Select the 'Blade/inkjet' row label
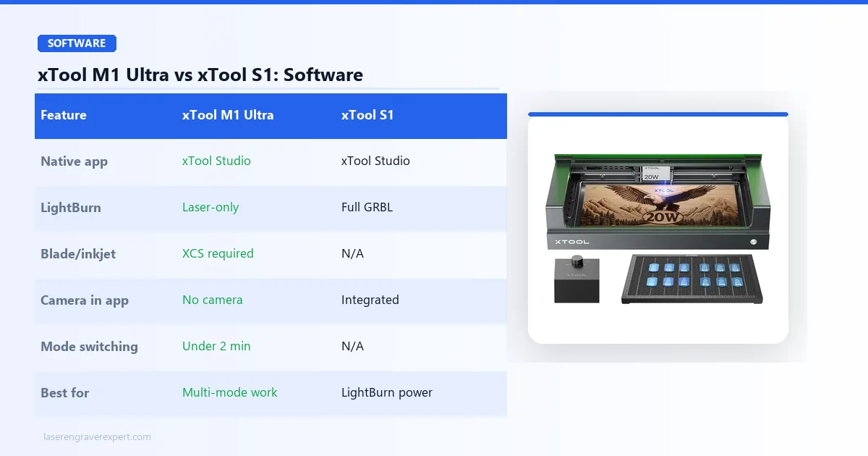The height and width of the screenshot is (456, 868). [78, 254]
